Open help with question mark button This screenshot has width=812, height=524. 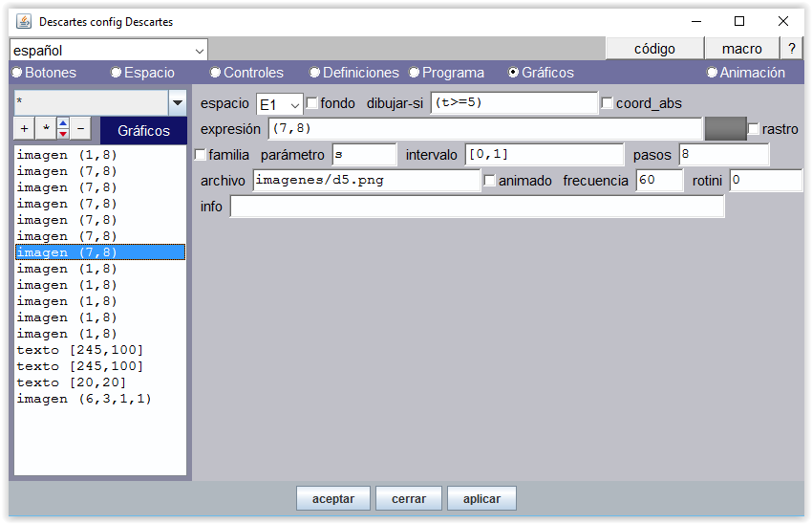point(791,49)
